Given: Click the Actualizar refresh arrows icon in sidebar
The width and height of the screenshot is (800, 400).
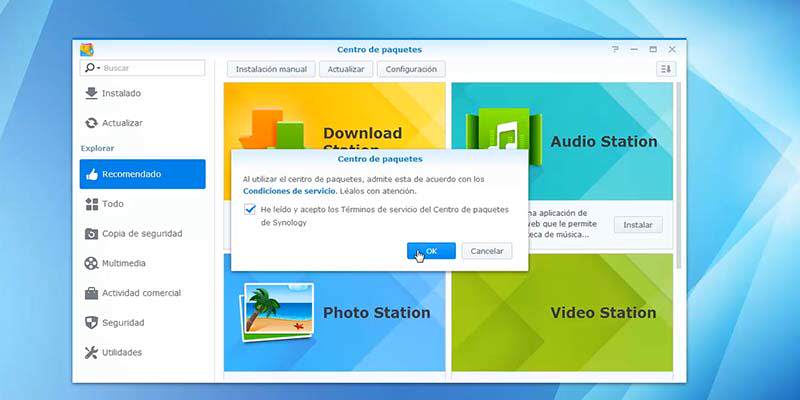Looking at the screenshot, I should pyautogui.click(x=91, y=123).
